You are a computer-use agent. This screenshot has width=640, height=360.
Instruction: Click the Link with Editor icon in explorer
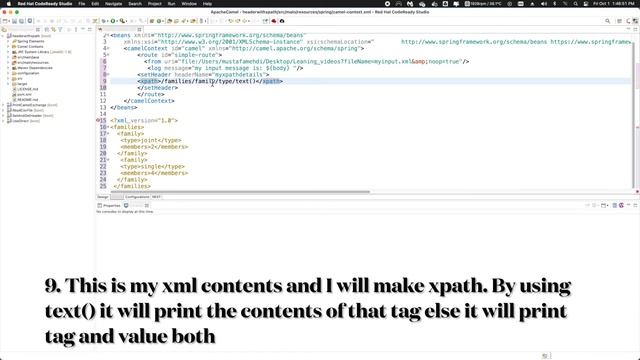pyautogui.click(x=53, y=29)
